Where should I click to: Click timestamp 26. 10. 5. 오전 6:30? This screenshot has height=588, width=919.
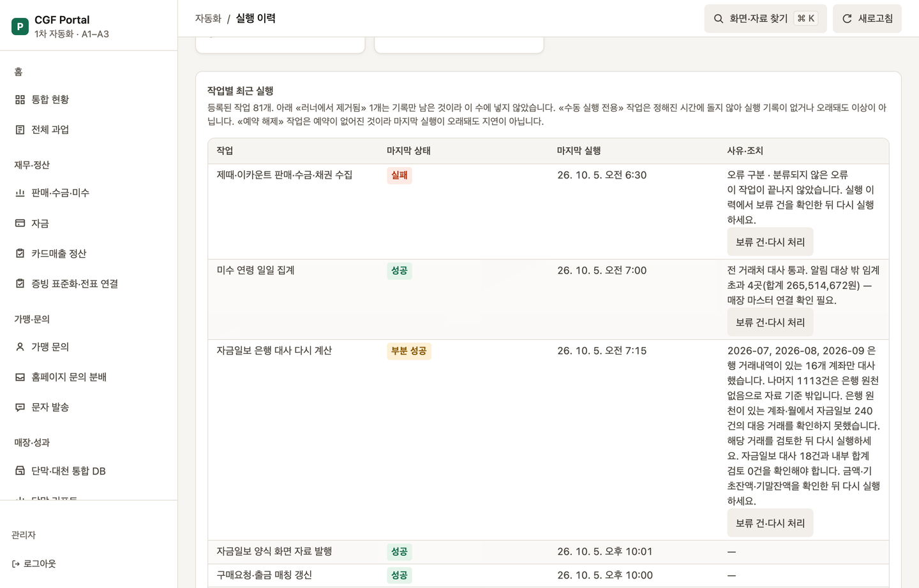click(602, 175)
